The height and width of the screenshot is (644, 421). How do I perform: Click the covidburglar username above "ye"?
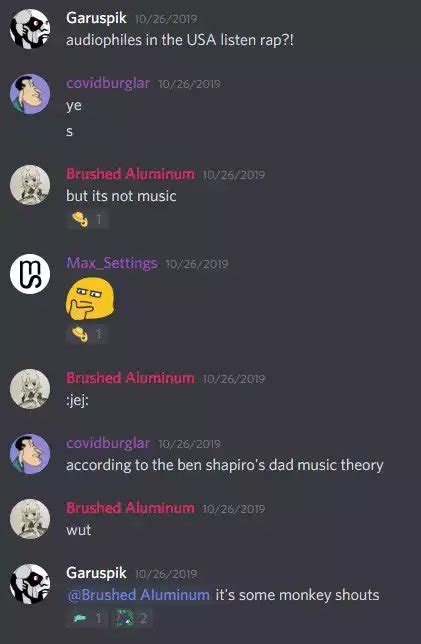coord(108,83)
